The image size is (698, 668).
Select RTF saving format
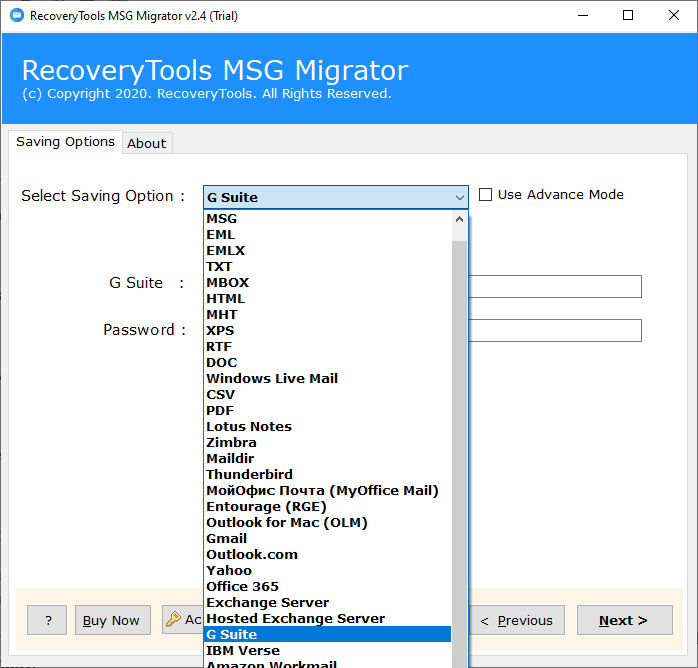[x=328, y=347]
